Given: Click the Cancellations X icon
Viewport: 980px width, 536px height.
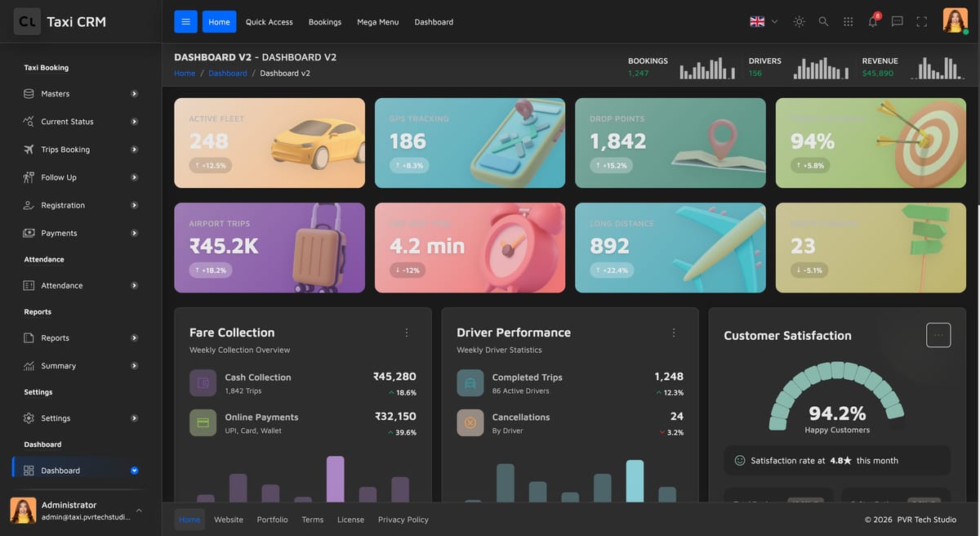Looking at the screenshot, I should click(470, 422).
